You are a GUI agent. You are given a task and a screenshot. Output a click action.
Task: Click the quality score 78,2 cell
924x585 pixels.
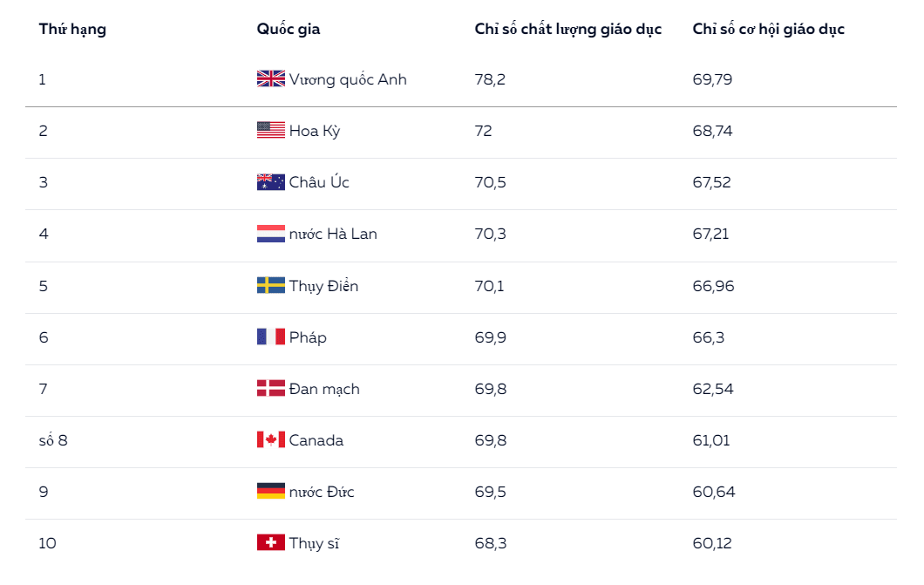[490, 79]
